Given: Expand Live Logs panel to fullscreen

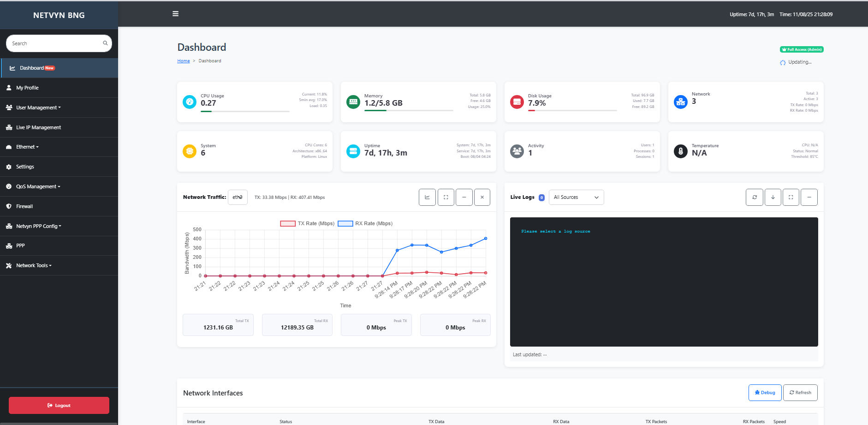Looking at the screenshot, I should coord(791,198).
